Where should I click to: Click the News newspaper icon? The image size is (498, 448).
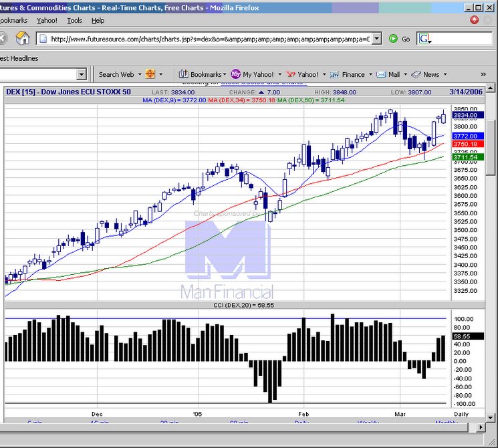416,74
